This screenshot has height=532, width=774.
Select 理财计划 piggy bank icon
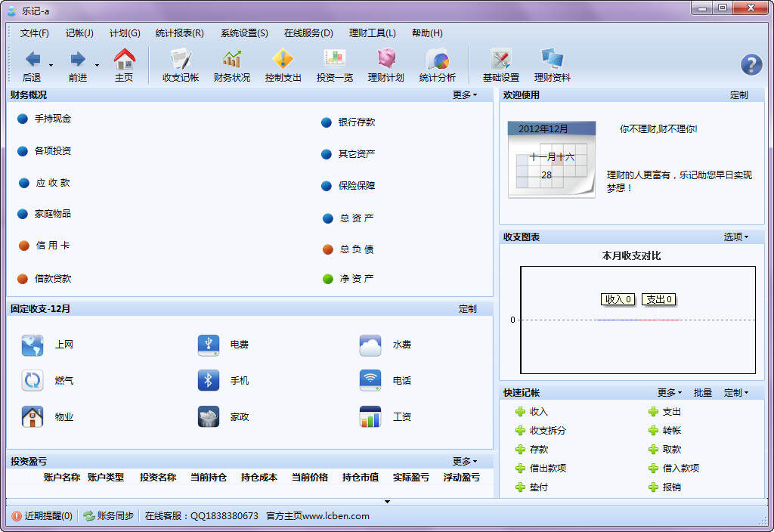[386, 60]
